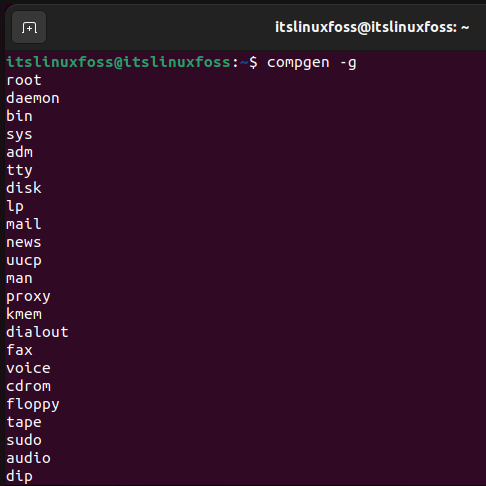Select the mail group entry
Screen dimensions: 486x486
(24, 224)
